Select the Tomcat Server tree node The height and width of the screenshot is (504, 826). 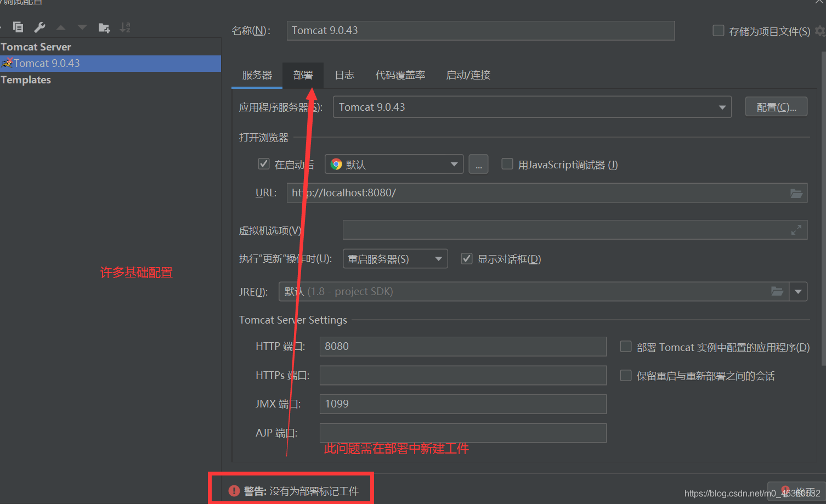click(36, 47)
